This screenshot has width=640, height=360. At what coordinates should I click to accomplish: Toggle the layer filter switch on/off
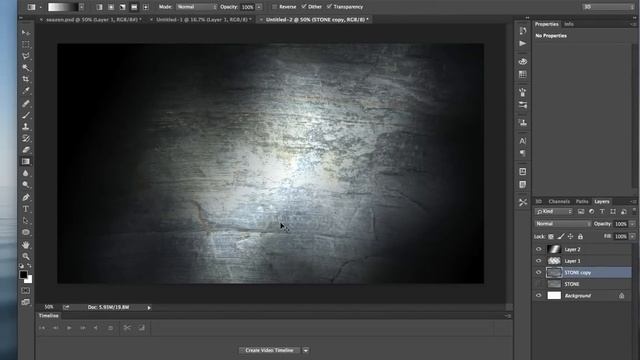[634, 211]
